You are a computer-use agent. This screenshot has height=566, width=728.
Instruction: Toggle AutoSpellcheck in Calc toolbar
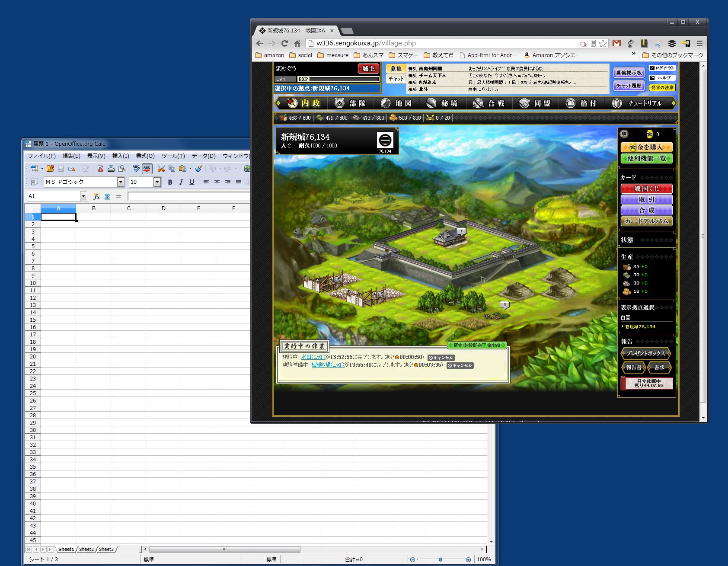point(147,169)
